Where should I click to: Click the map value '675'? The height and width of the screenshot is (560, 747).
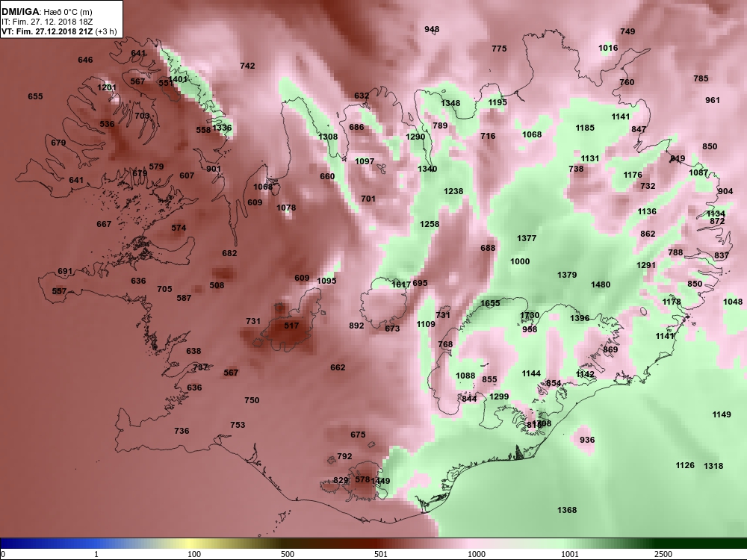[358, 435]
